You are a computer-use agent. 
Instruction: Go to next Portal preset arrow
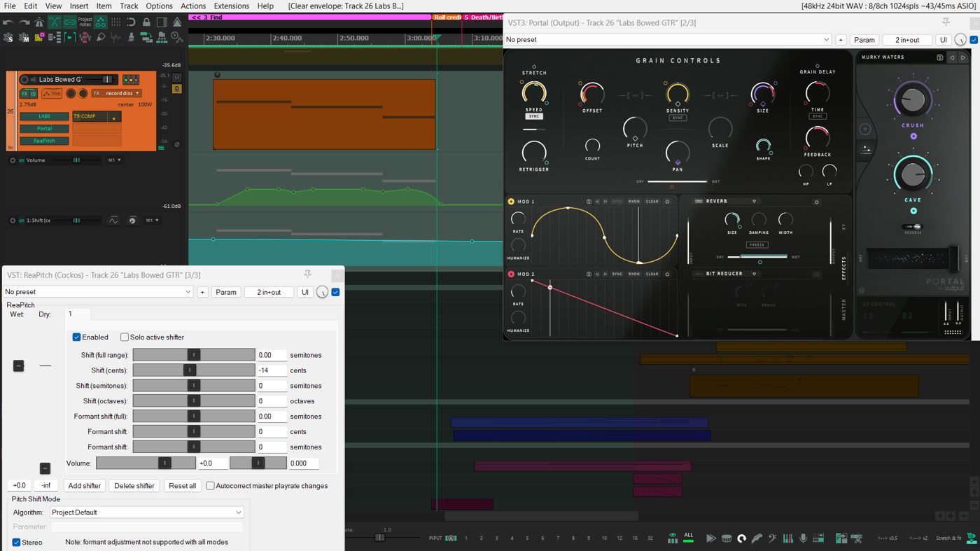pyautogui.click(x=963, y=57)
